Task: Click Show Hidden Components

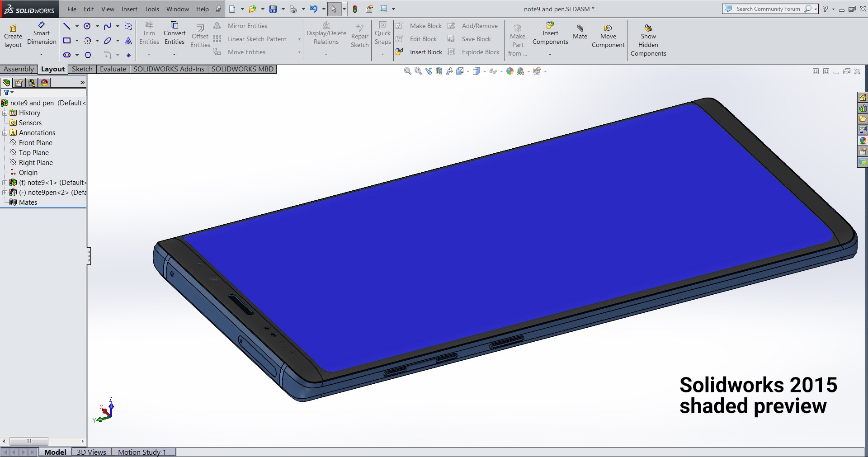Action: click(648, 40)
